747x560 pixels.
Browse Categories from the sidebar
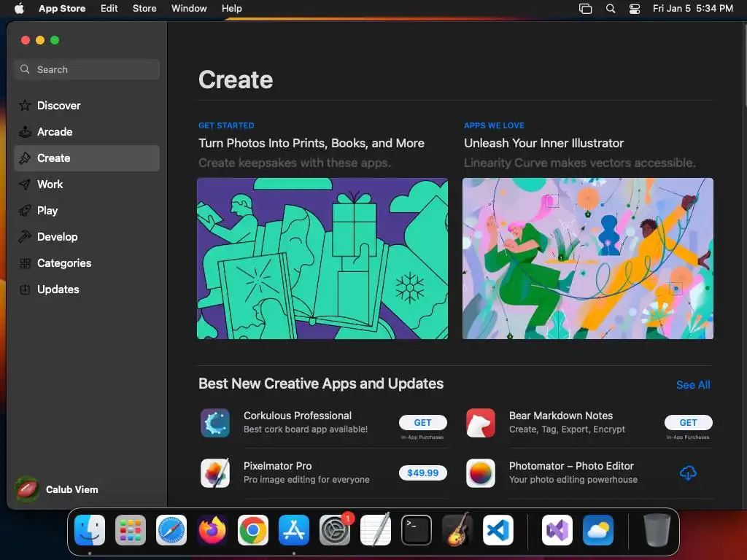[87, 262]
